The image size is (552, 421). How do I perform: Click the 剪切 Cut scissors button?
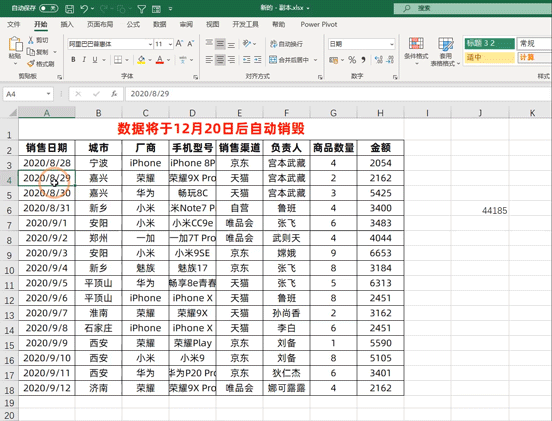38,40
